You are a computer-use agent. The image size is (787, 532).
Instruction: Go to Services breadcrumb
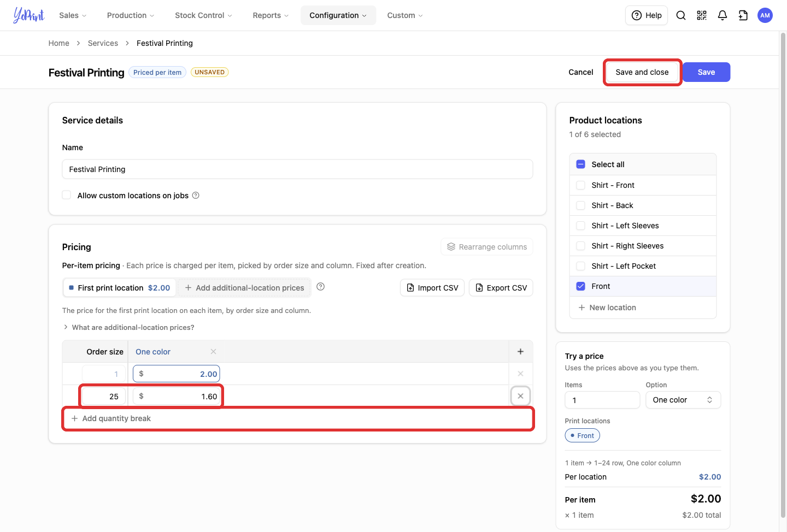[103, 43]
